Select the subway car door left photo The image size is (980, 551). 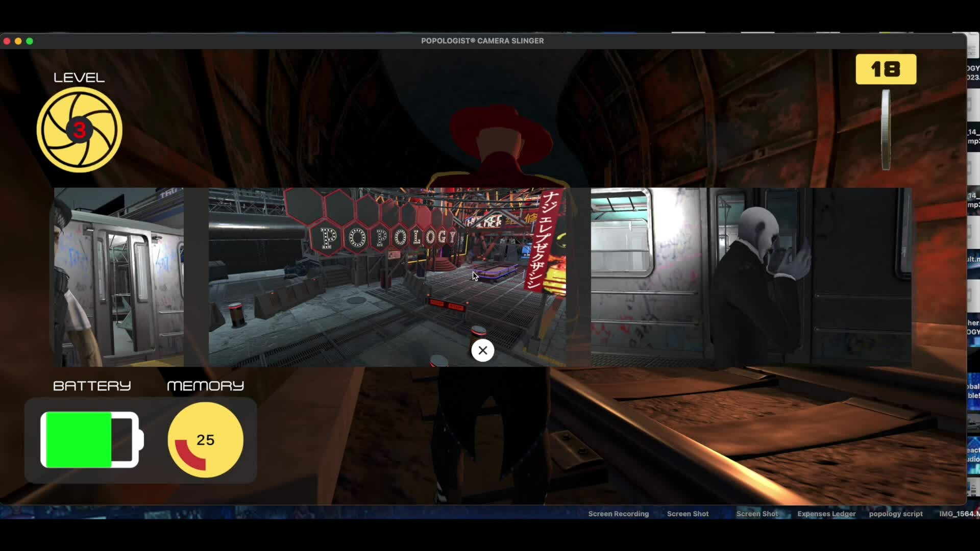[119, 277]
